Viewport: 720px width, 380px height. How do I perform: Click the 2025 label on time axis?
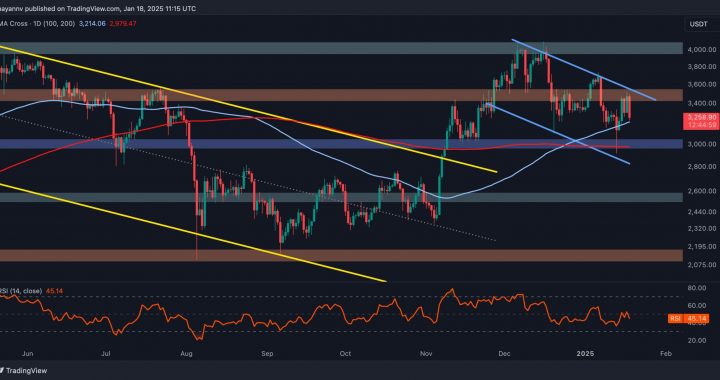(x=586, y=354)
